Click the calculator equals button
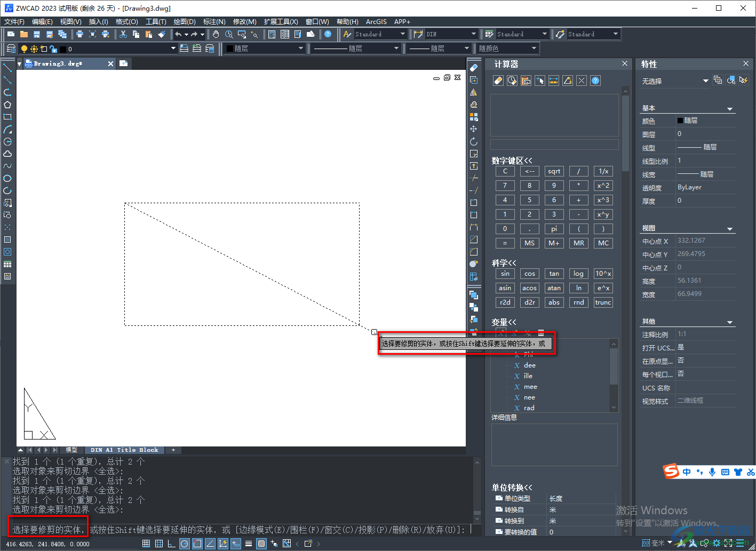The image size is (756, 551). point(505,243)
